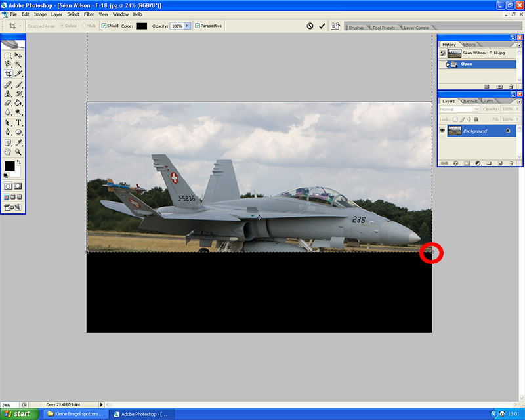The height and width of the screenshot is (420, 525).
Task: Select the Move tool
Action: tap(18, 55)
